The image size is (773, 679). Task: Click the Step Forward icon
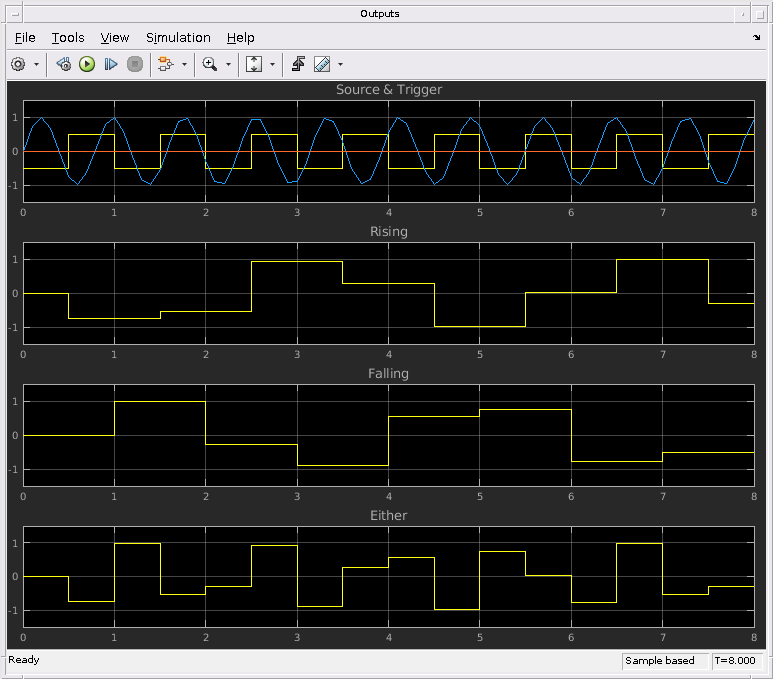tap(111, 64)
